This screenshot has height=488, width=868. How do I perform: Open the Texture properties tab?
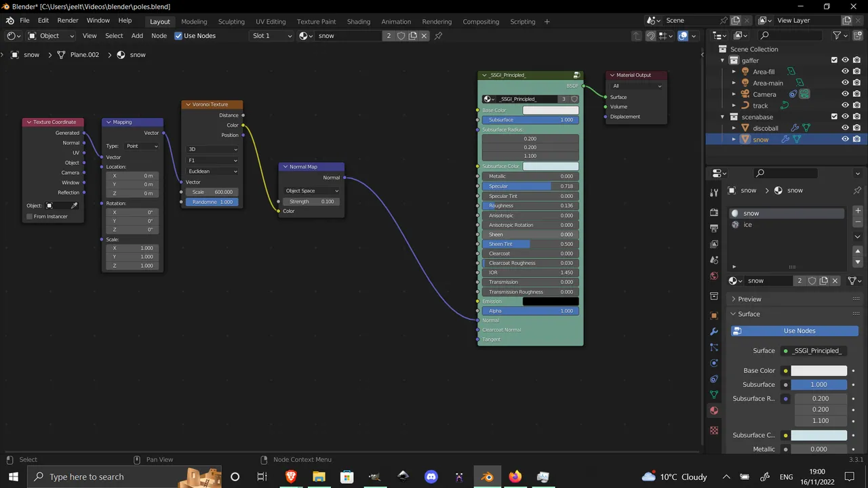pos(714,430)
